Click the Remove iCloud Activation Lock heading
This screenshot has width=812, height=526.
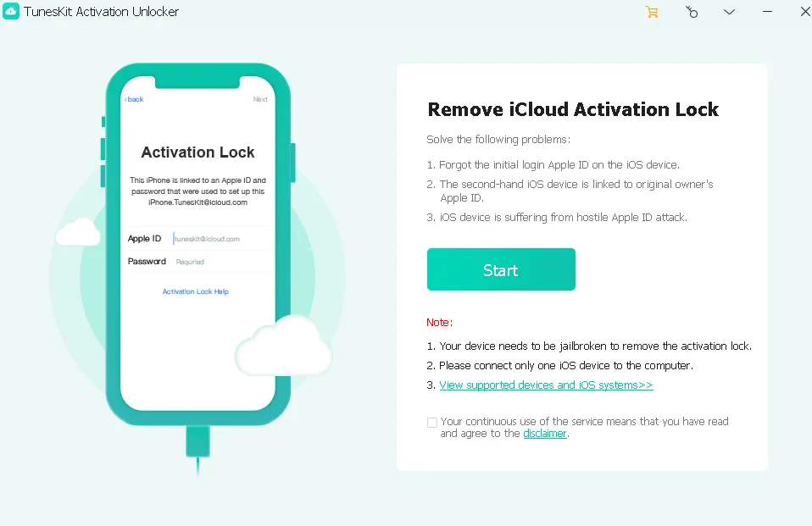tap(573, 109)
